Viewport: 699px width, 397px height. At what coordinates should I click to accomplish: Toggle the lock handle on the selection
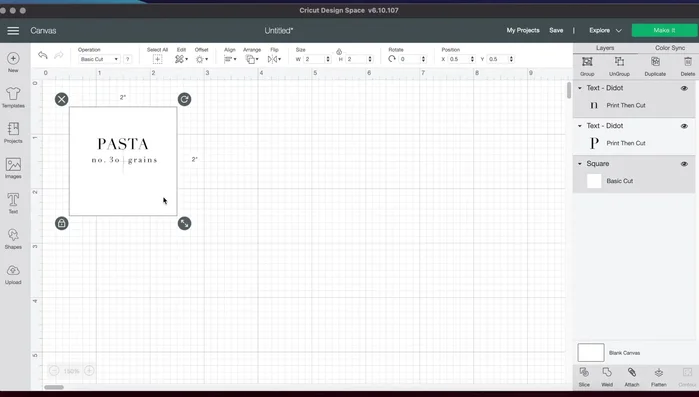(x=62, y=223)
